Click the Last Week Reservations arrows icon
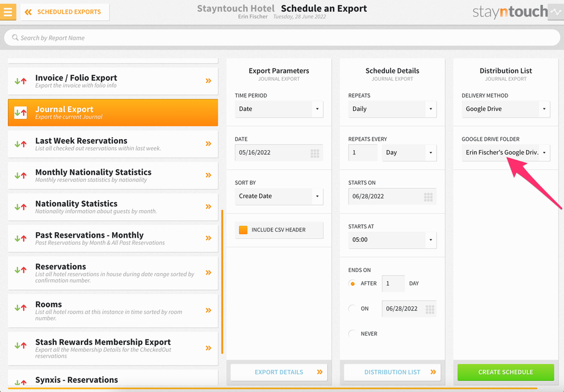The width and height of the screenshot is (564, 392). coord(20,144)
